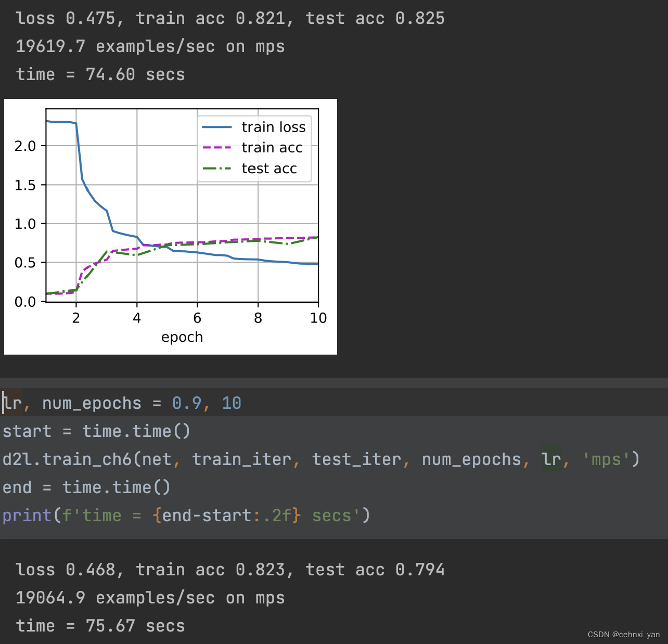Click the '19064.9 examples/sec on mps' output line

coord(150,598)
